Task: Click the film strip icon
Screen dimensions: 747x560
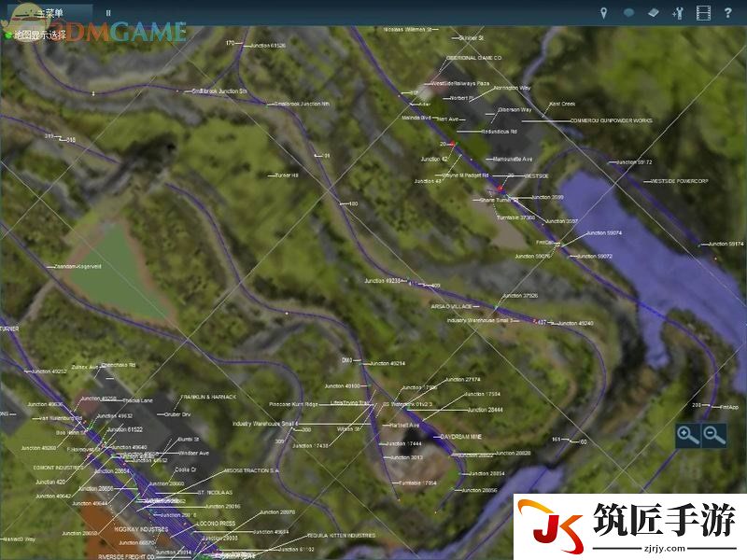Action: click(x=703, y=13)
